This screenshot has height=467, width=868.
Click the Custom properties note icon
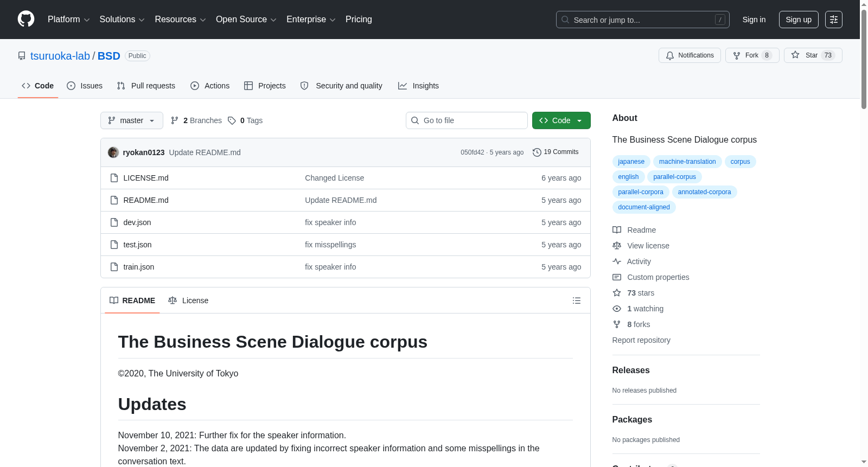point(617,277)
